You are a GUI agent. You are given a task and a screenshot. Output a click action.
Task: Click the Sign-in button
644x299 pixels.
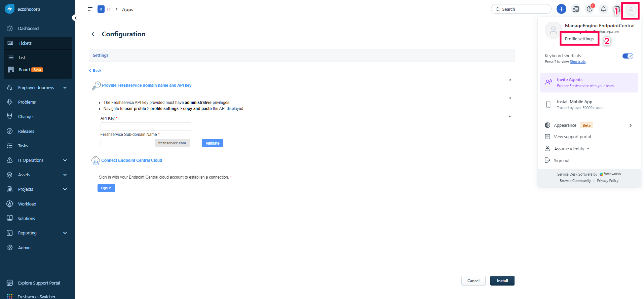[106, 188]
